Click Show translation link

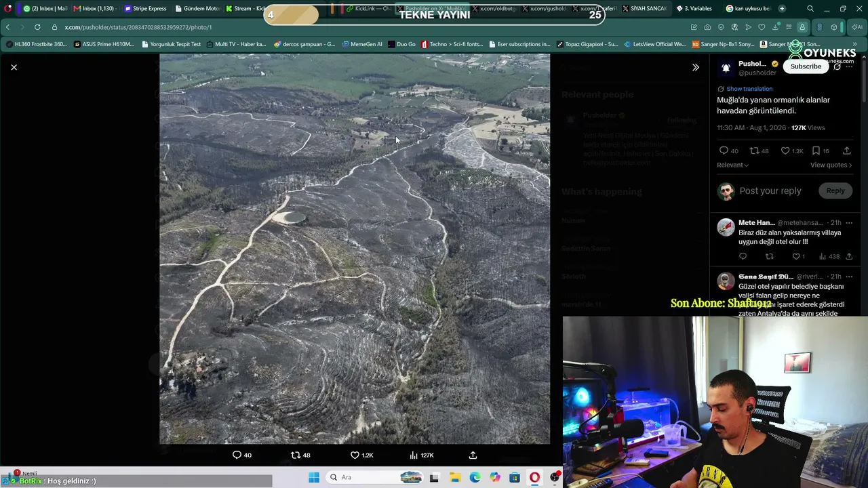pyautogui.click(x=749, y=89)
